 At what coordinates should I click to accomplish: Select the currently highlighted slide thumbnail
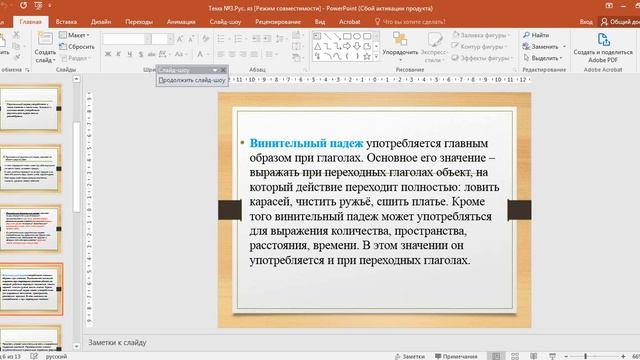[31, 289]
